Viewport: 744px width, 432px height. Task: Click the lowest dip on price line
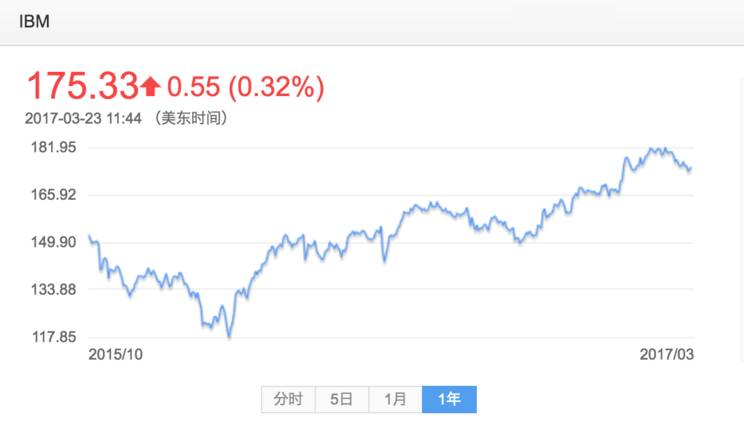point(230,336)
